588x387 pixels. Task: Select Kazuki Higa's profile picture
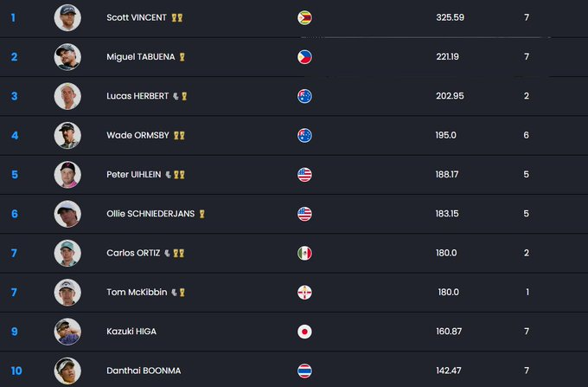[x=67, y=332]
